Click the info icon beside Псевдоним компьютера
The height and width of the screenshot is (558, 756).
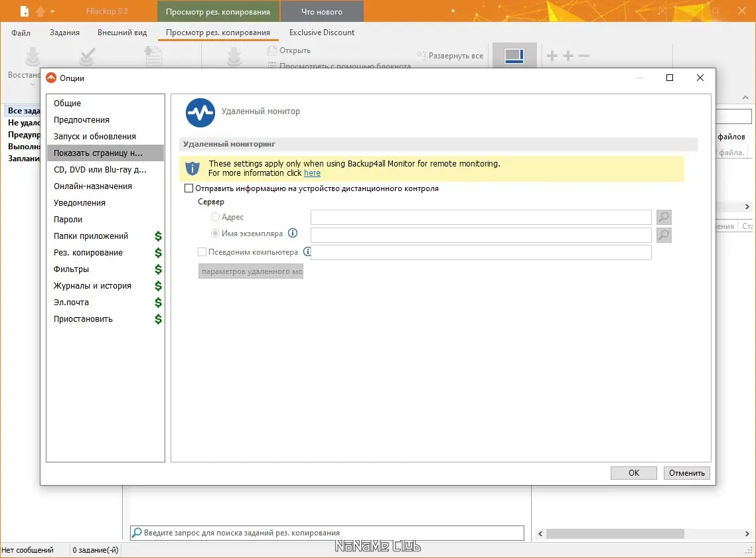coord(307,251)
